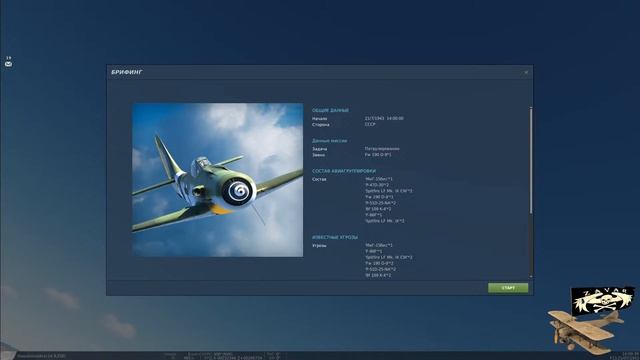640x360 pixels.
Task: Click the scrollbar down arrow in briefing
Action: click(x=531, y=277)
